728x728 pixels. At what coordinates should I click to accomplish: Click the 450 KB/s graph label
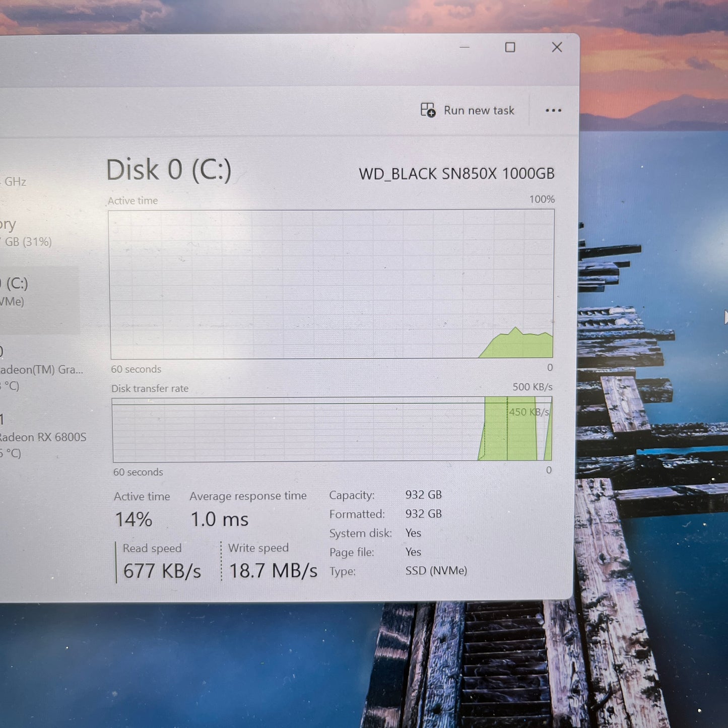click(528, 412)
